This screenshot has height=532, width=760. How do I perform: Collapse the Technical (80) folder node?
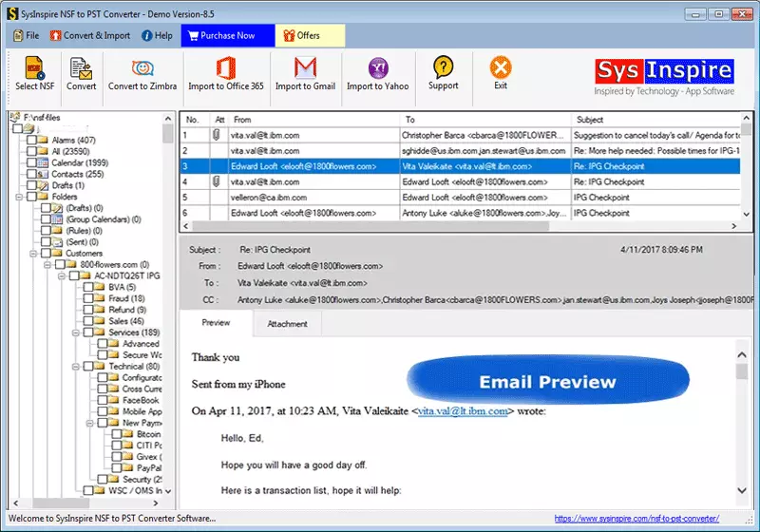point(73,366)
